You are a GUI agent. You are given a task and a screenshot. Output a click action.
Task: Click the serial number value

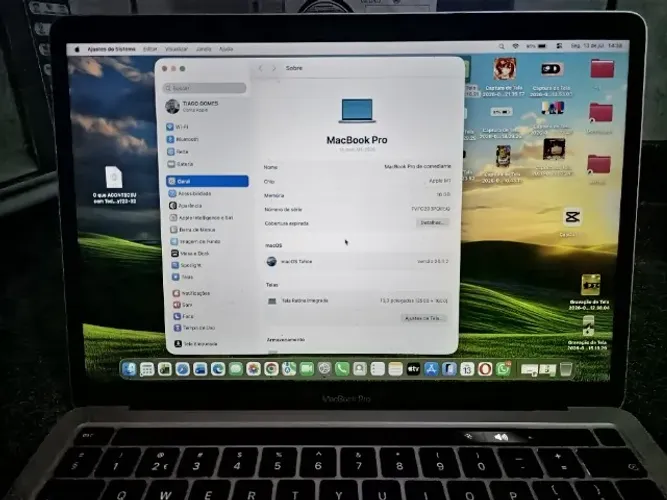(430, 209)
